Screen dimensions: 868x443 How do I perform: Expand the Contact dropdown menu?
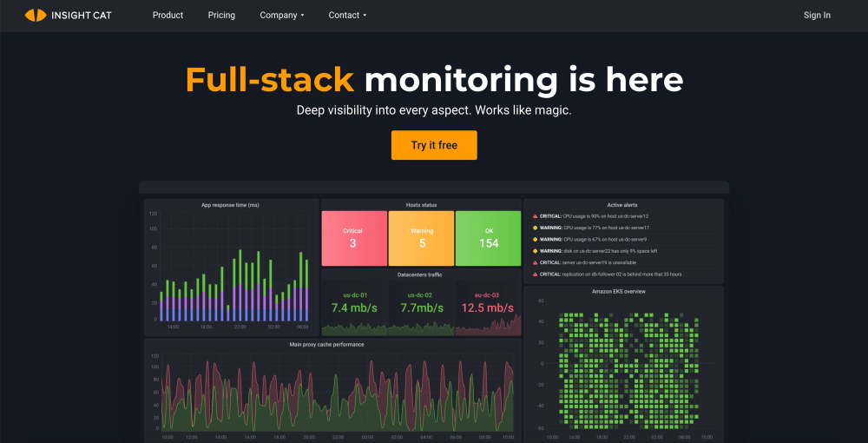click(347, 15)
